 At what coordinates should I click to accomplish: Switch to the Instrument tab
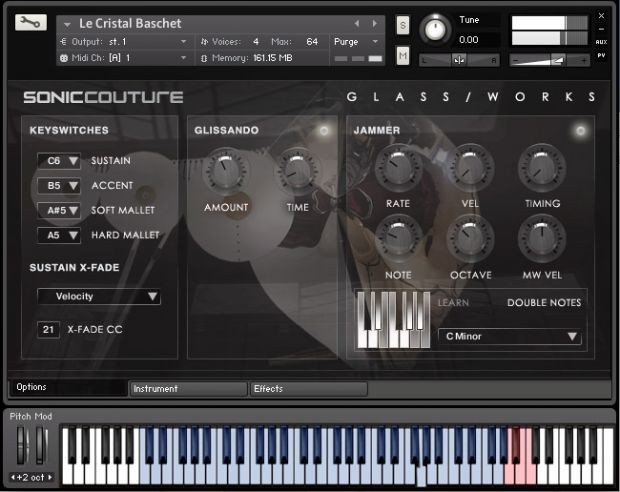(x=188, y=389)
